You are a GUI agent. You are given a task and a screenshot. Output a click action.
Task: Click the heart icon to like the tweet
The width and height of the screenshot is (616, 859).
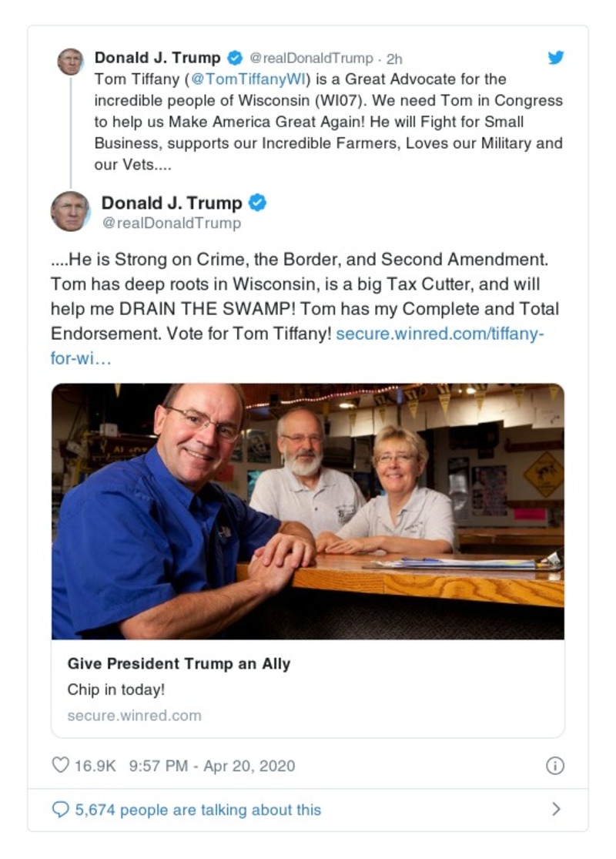click(x=59, y=766)
